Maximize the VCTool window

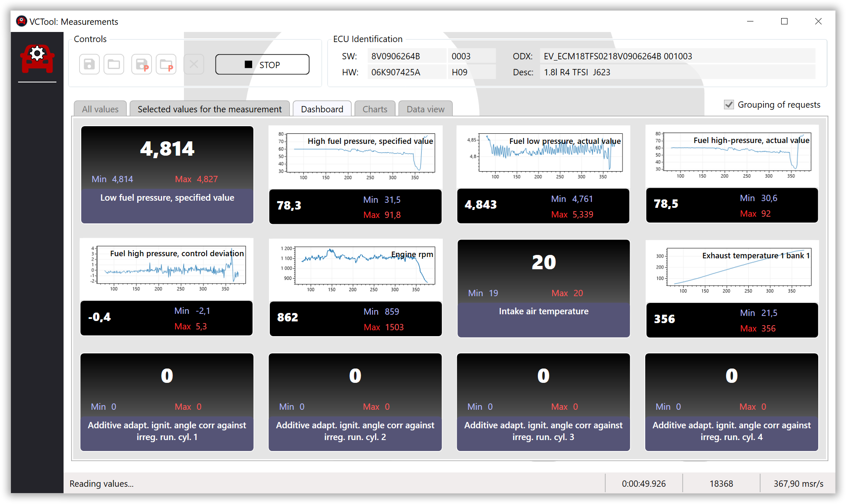coord(784,21)
